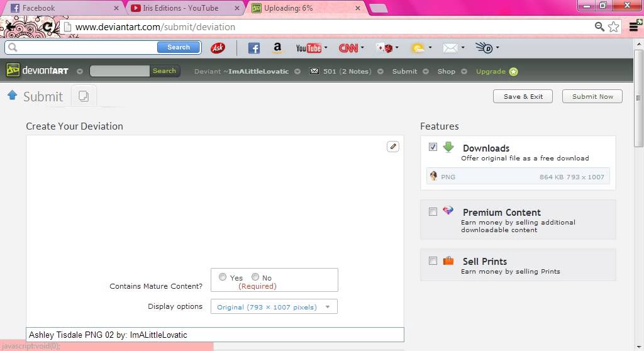This screenshot has height=351, width=644.
Task: Click the CNN toolbar icon
Action: 348,48
